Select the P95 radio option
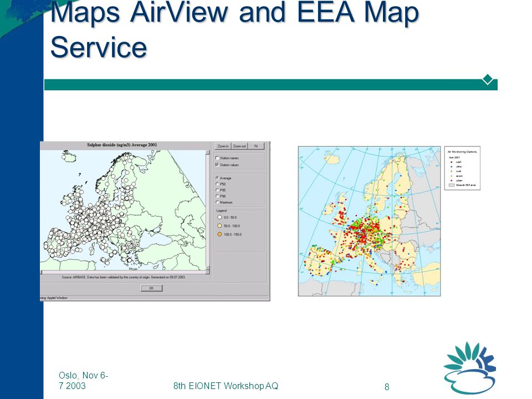 217,190
